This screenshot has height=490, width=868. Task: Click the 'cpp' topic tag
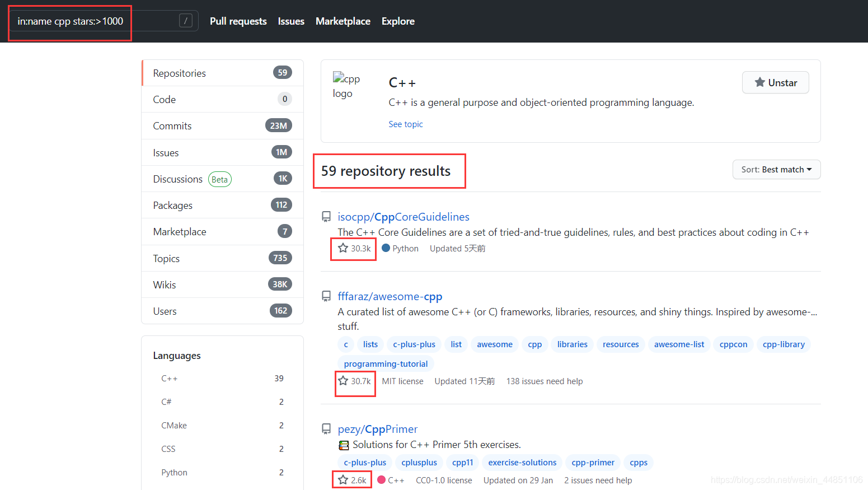(x=535, y=344)
